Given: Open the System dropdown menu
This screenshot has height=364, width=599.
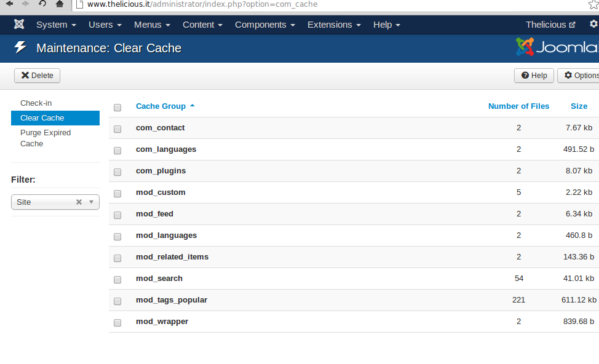Looking at the screenshot, I should point(56,25).
